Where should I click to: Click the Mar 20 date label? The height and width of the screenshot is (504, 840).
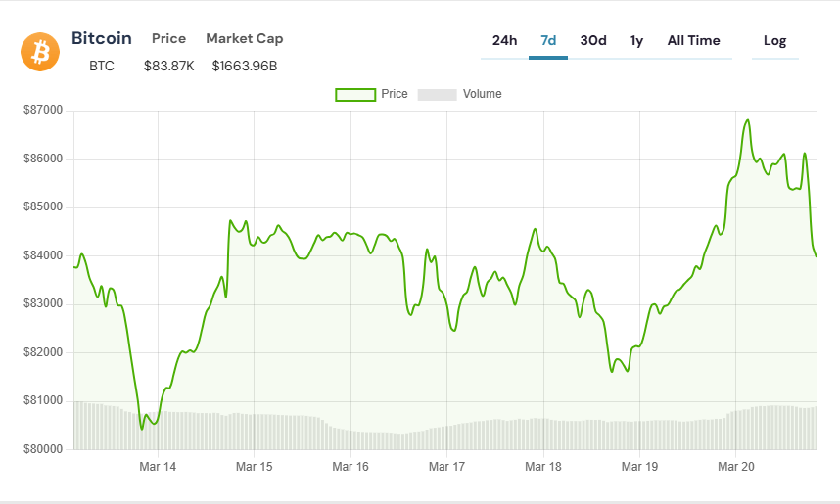click(x=736, y=467)
